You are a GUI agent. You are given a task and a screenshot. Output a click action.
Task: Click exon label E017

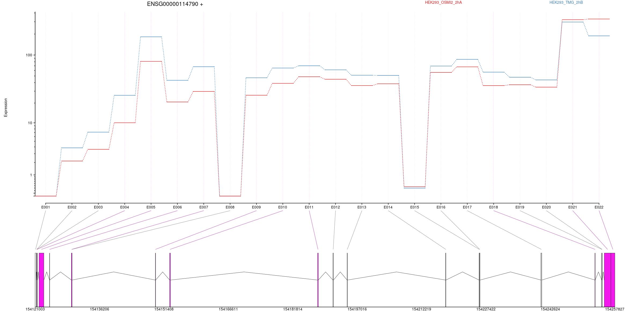467,207
